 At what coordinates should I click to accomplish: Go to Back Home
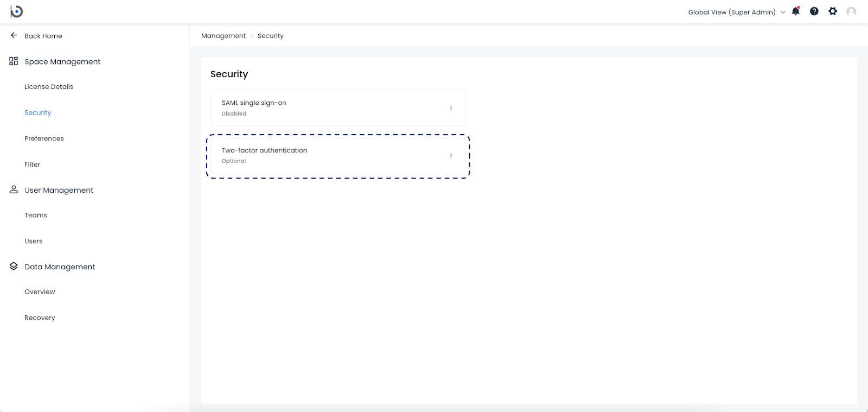[43, 36]
